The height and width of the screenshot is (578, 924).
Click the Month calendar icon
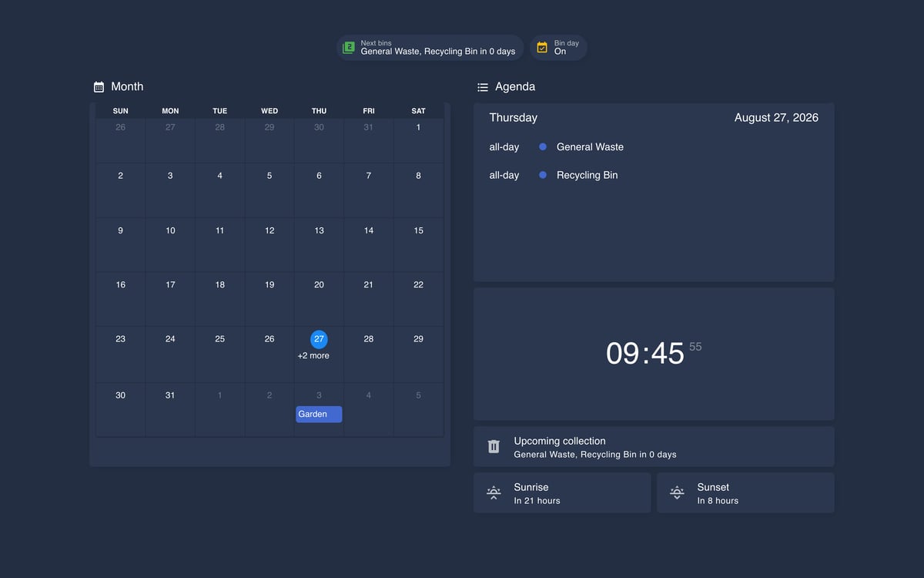99,87
